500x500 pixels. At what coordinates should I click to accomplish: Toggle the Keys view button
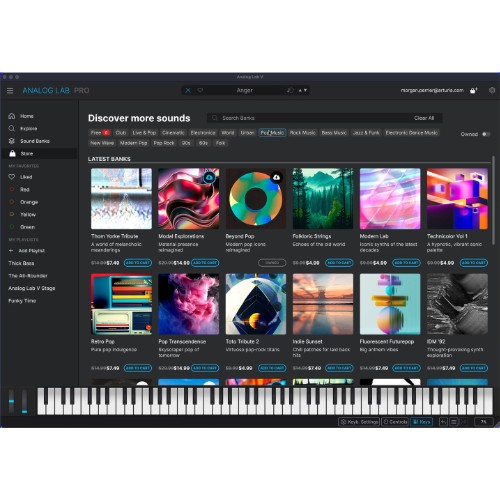(421, 422)
